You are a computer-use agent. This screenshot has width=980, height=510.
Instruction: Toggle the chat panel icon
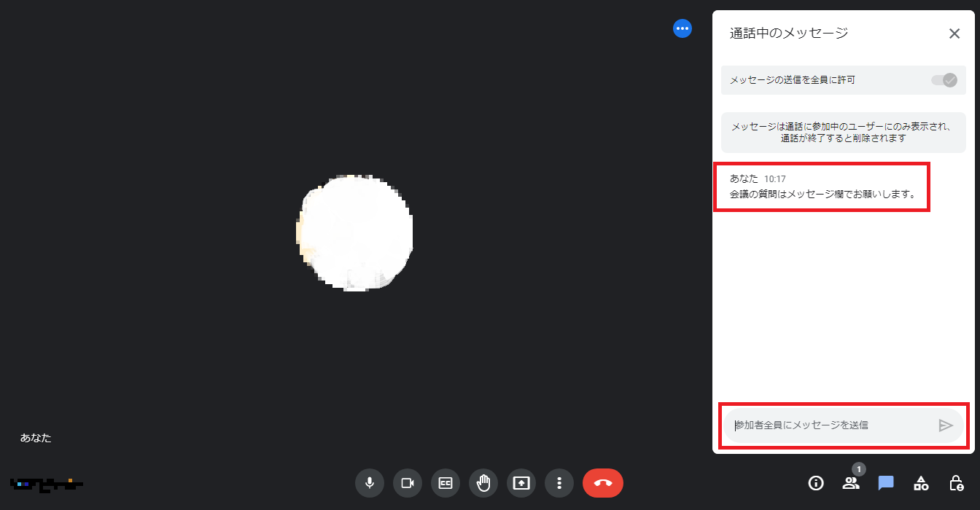click(x=886, y=483)
